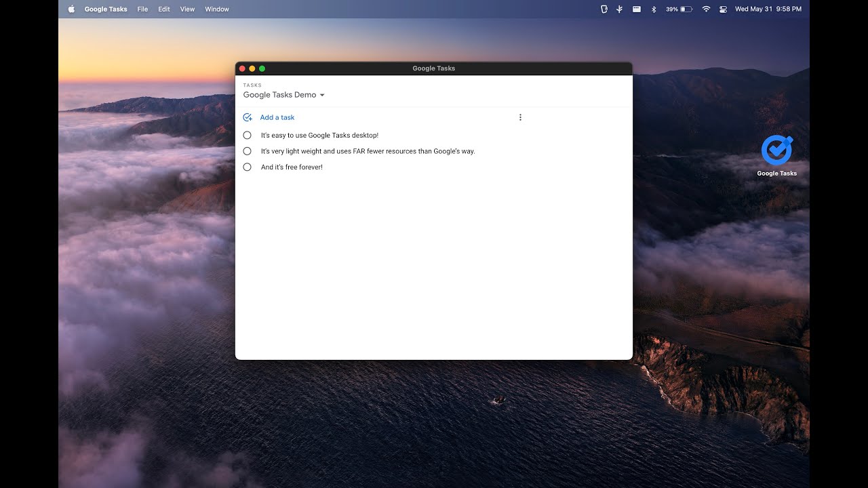Screen dimensions: 868x488
Task: Minimize the Google Tasks window with yellow button
Action: 252,68
